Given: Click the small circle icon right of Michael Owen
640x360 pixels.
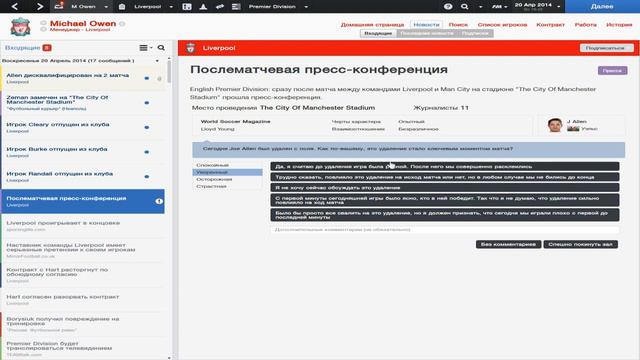Looking at the screenshot, I should tap(122, 24).
